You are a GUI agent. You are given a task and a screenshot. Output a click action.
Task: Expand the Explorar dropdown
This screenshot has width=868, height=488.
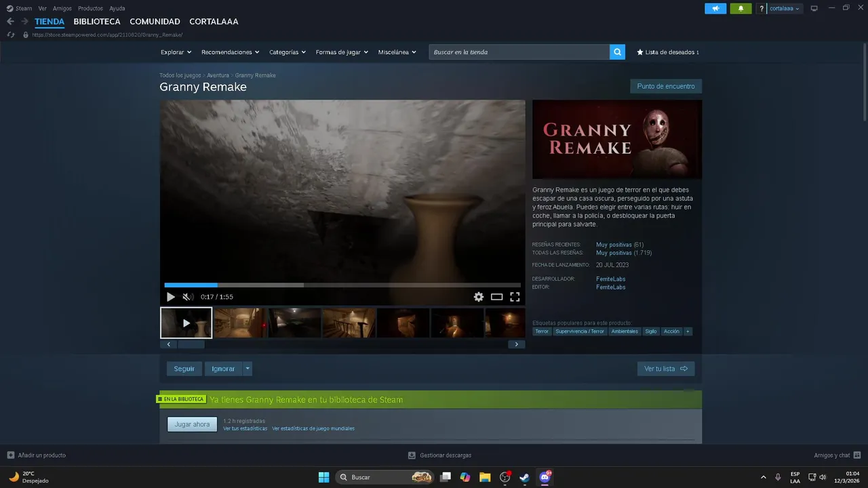pyautogui.click(x=176, y=52)
